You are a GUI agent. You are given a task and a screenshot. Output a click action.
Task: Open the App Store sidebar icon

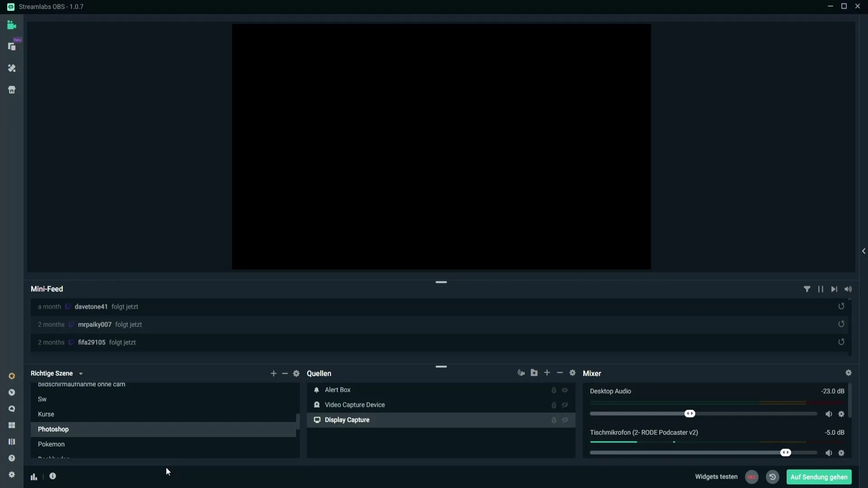tap(12, 90)
